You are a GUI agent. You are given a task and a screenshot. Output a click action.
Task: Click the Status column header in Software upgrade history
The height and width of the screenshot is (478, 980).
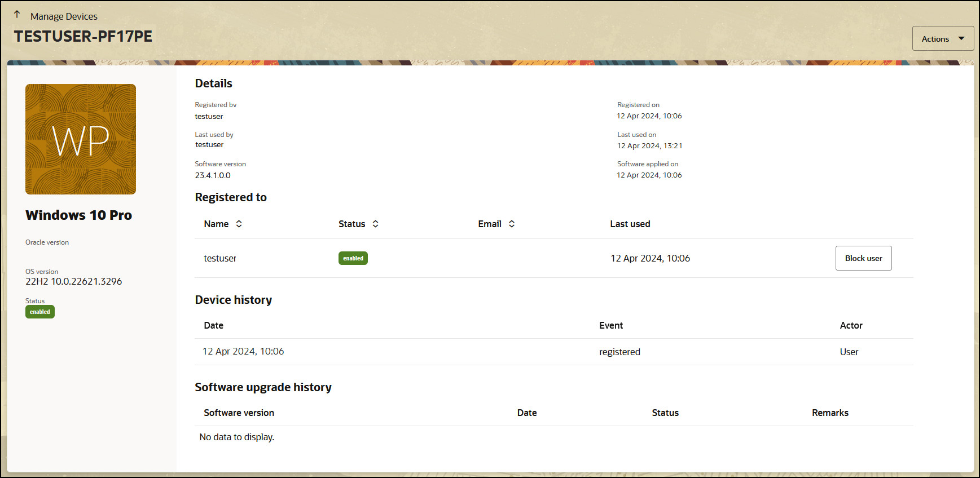pyautogui.click(x=665, y=413)
